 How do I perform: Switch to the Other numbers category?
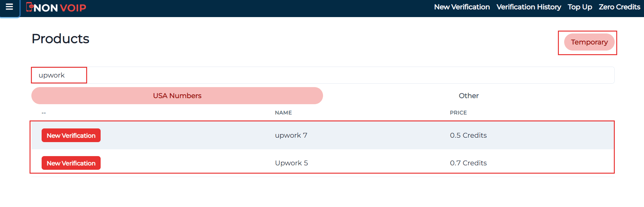point(469,96)
